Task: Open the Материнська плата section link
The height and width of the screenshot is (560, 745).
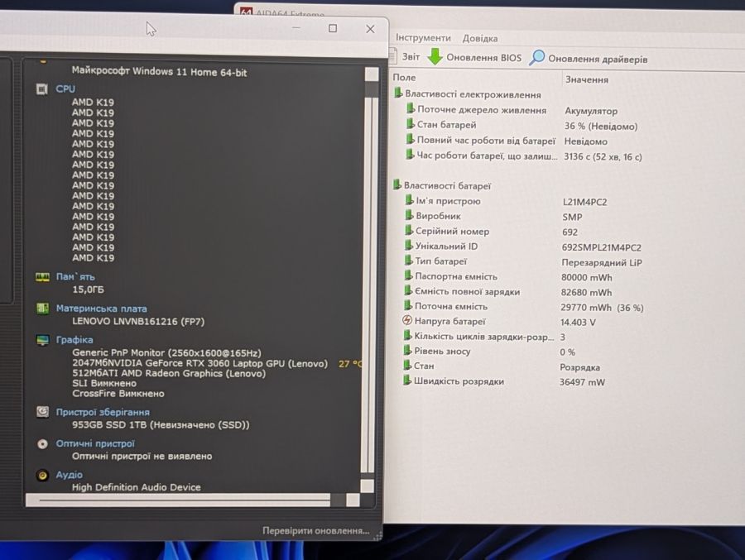Action: [101, 309]
